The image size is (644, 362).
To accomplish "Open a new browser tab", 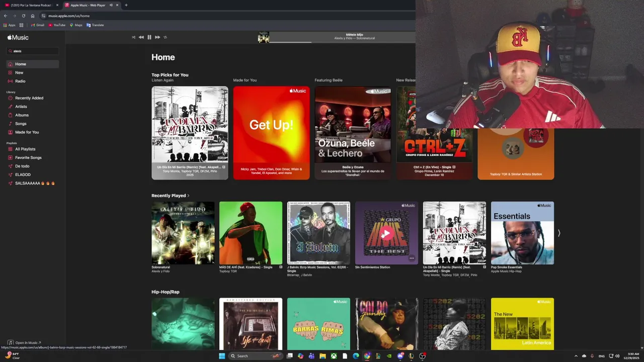I will click(126, 5).
